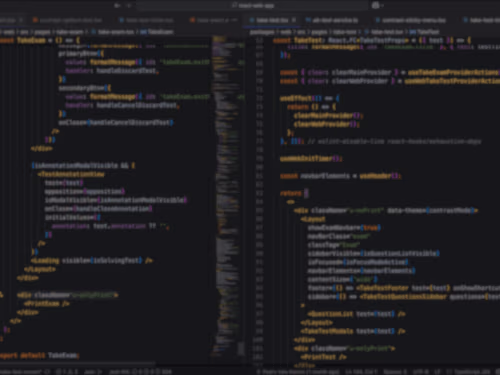Click the synchronize changes icon in status bar
The image size is (500, 375).
point(47,371)
